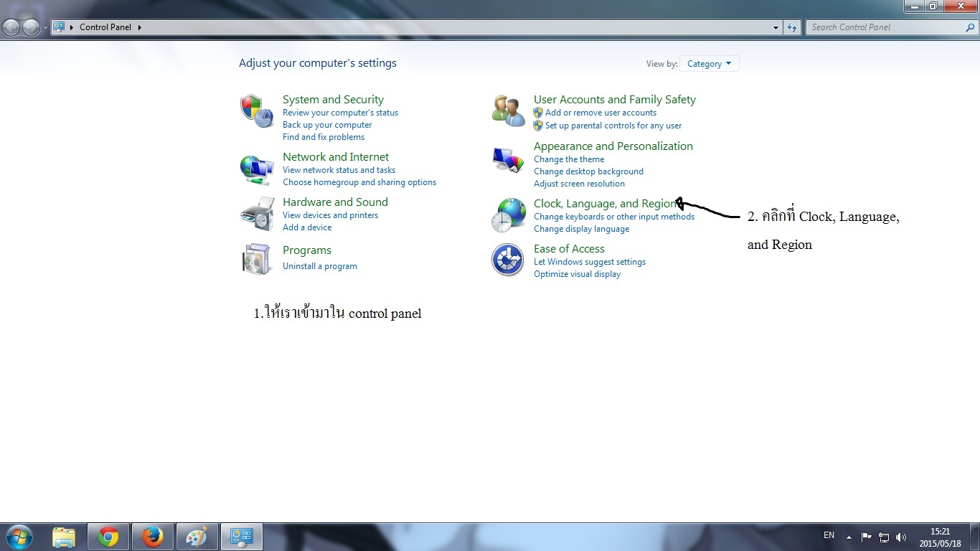Click Uninstall a program link

coord(320,266)
